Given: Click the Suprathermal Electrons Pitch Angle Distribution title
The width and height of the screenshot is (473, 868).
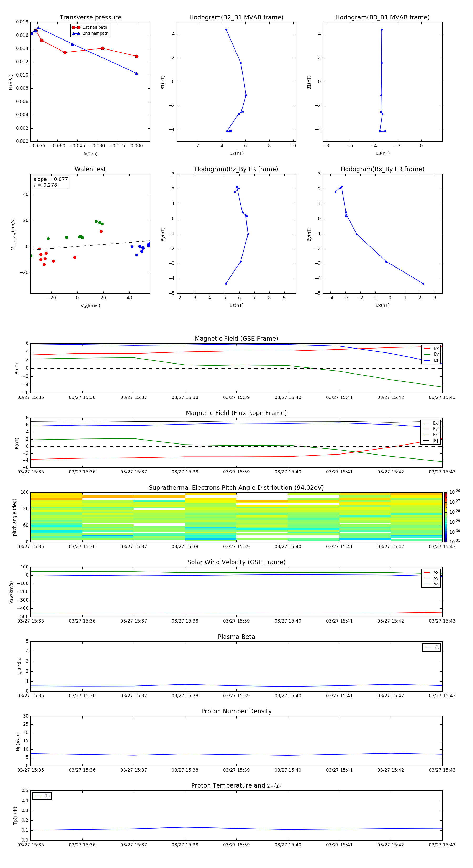Looking at the screenshot, I should (236, 488).
